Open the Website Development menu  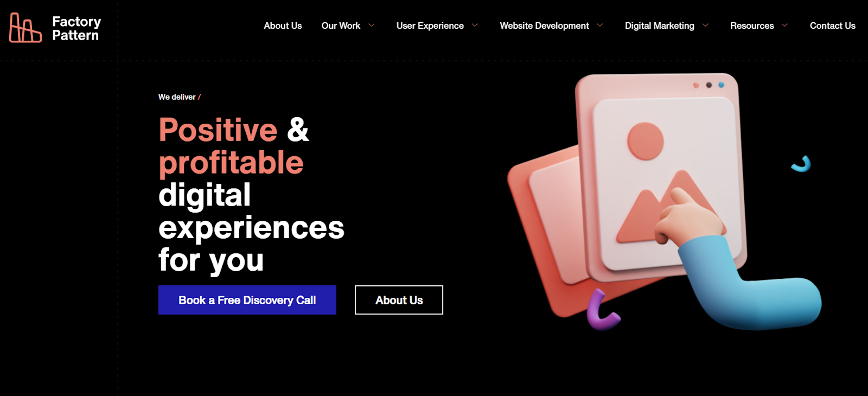544,25
